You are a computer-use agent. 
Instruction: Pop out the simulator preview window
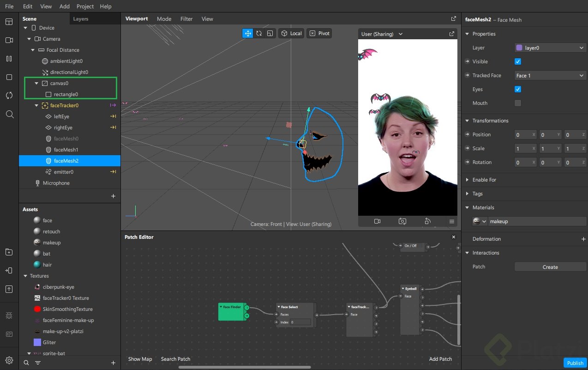(x=451, y=34)
